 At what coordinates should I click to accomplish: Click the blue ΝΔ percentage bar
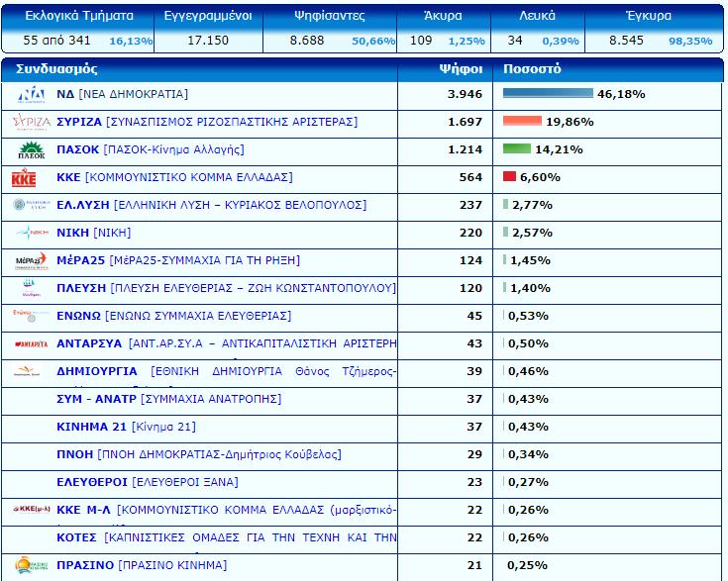pos(548,94)
